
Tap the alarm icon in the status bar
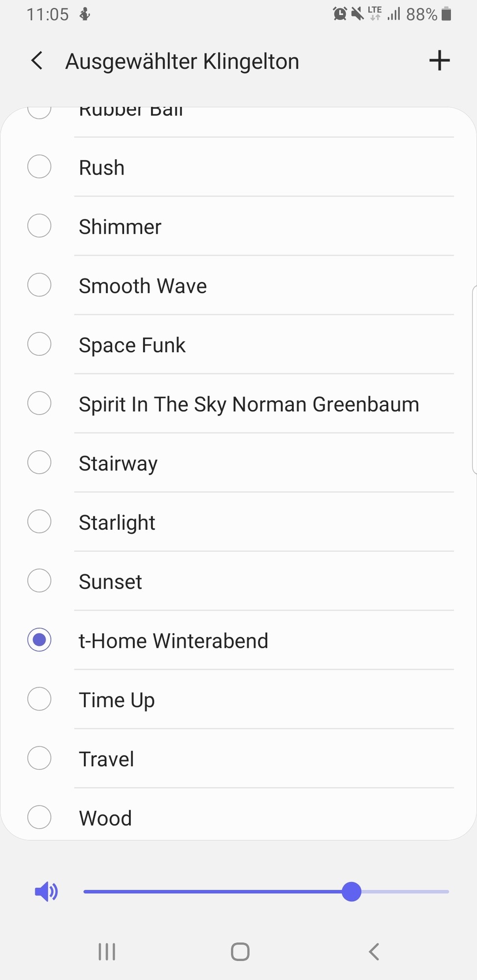pyautogui.click(x=340, y=14)
